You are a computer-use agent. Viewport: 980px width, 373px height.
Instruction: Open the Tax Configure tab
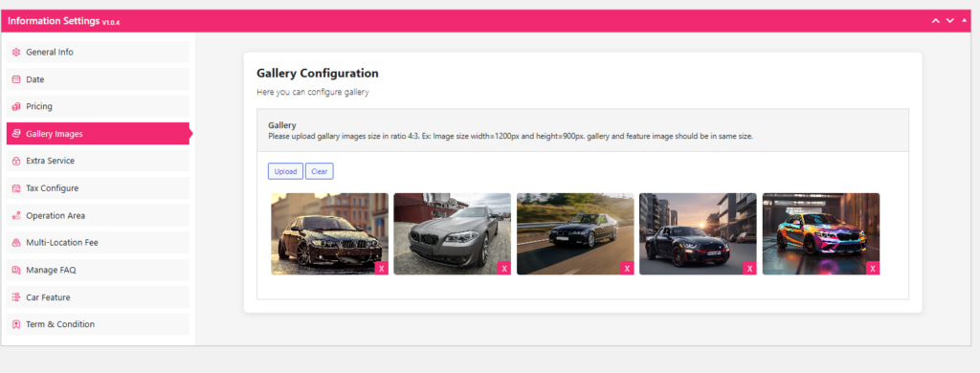pyautogui.click(x=98, y=188)
